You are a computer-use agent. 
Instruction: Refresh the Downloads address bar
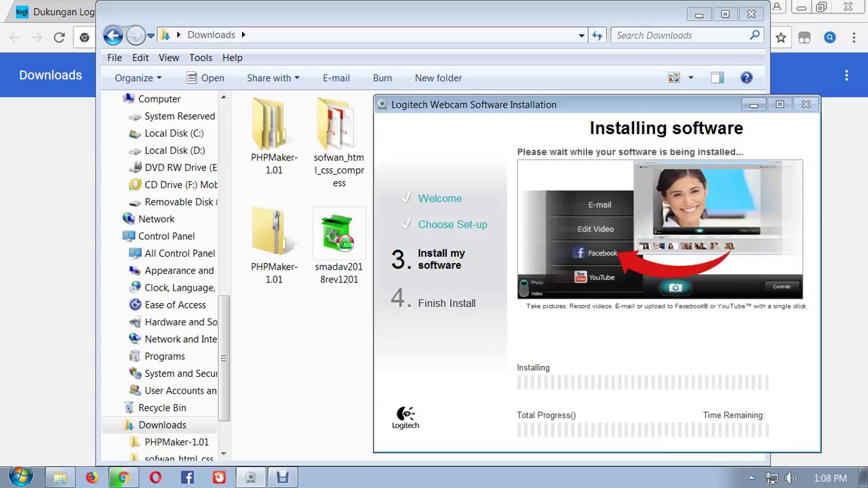[x=597, y=35]
